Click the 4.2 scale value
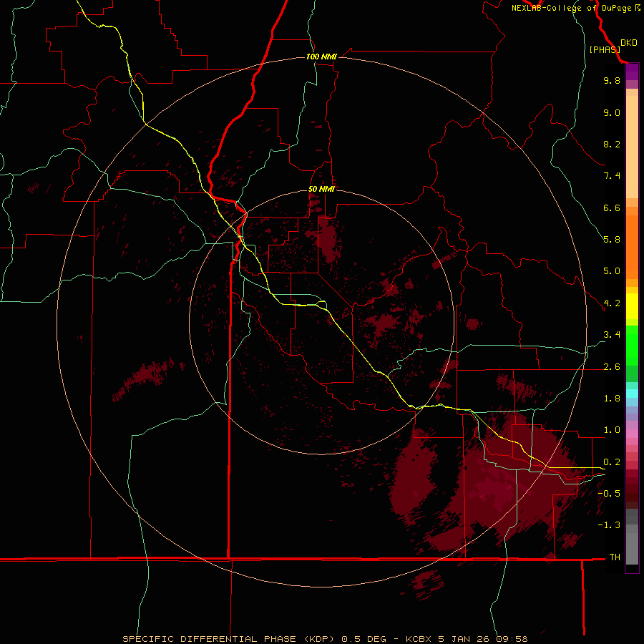This screenshot has height=644, width=644. 612,303
